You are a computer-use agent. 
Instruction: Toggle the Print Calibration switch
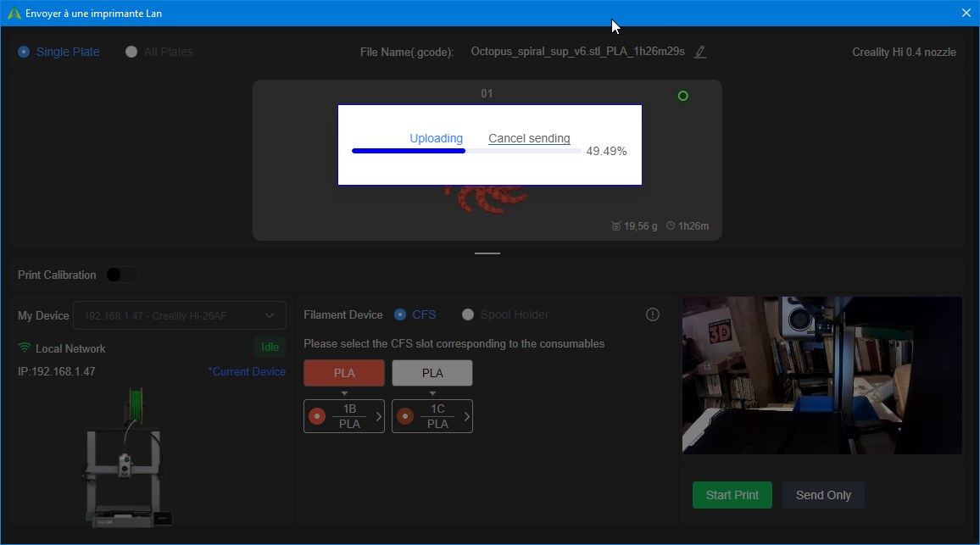(121, 275)
